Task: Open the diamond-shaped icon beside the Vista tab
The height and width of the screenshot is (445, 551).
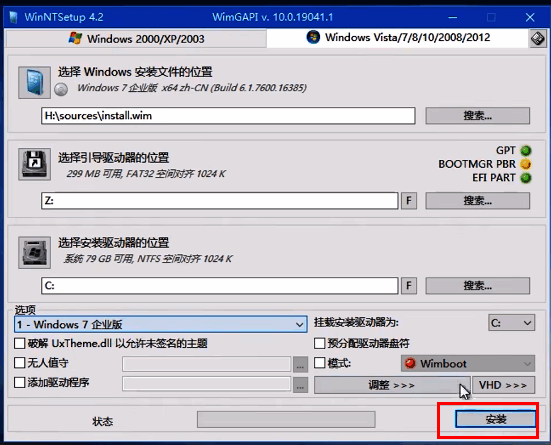Action: point(538,38)
